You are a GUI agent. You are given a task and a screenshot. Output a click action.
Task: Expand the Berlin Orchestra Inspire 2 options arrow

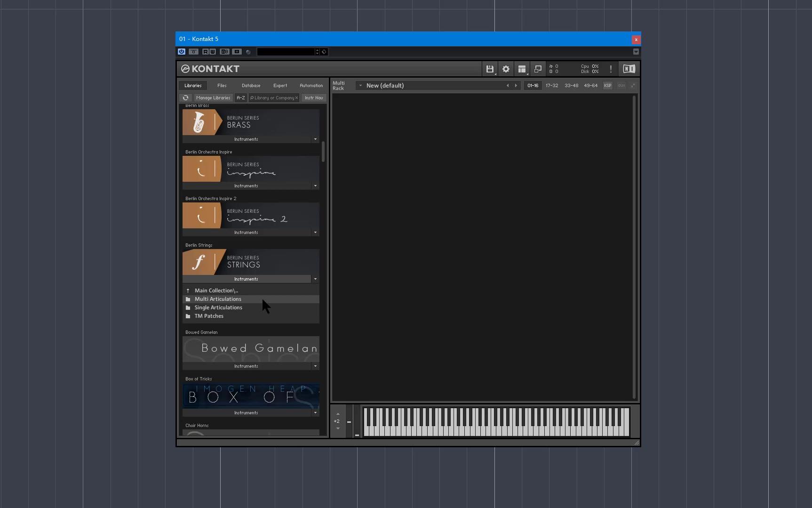[x=315, y=233]
